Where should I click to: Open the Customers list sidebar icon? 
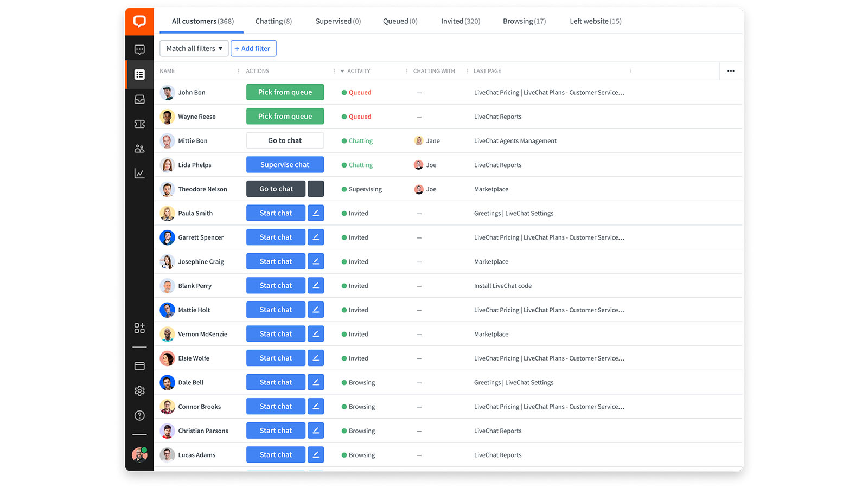139,74
